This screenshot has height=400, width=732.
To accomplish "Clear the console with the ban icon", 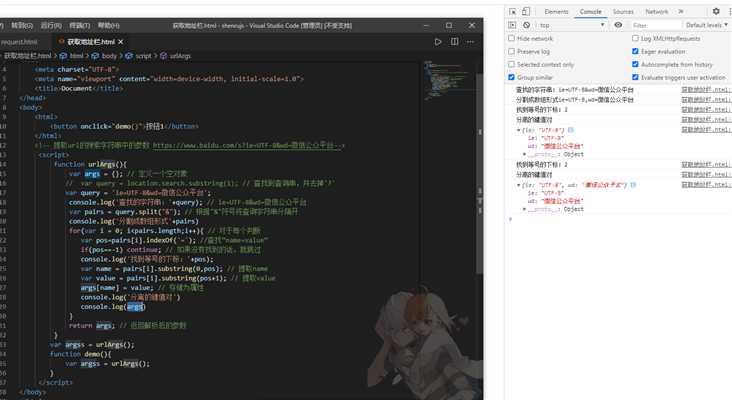I will (x=527, y=25).
